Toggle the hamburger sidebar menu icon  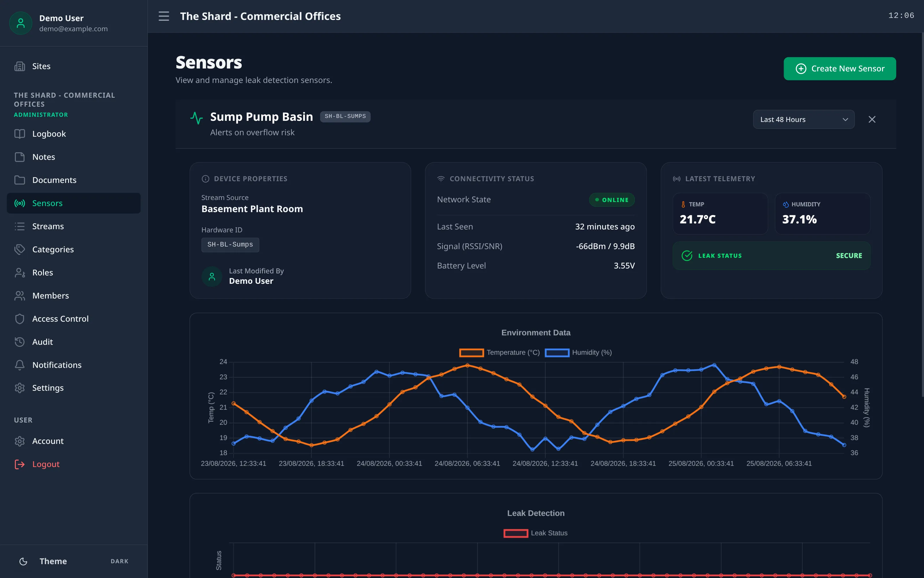point(164,16)
